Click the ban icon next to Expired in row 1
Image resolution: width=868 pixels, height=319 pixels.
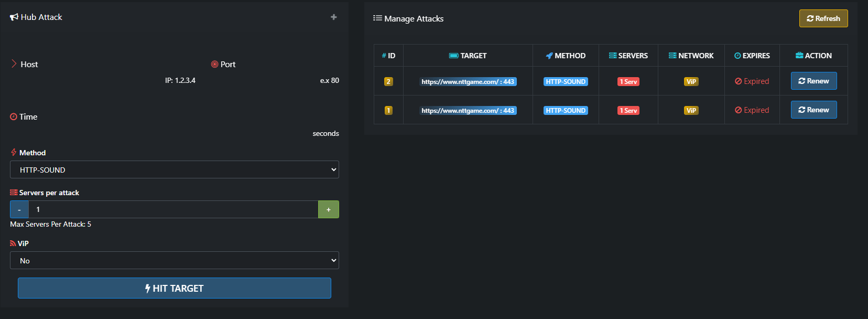738,110
